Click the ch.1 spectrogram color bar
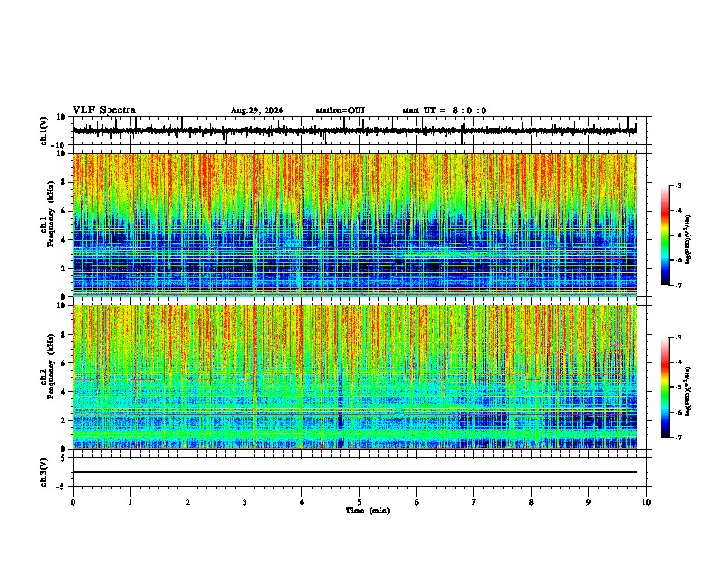The image size is (728, 563). point(665,236)
